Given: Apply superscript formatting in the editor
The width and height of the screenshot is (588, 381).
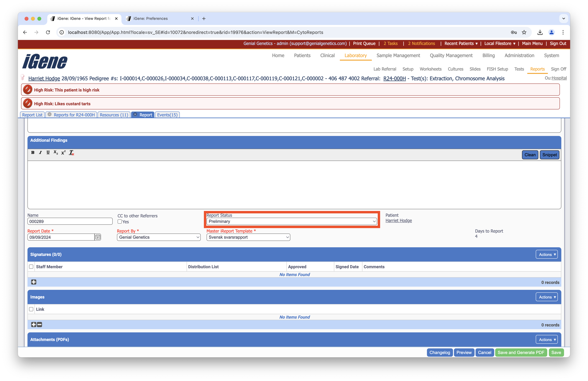Looking at the screenshot, I should click(63, 153).
